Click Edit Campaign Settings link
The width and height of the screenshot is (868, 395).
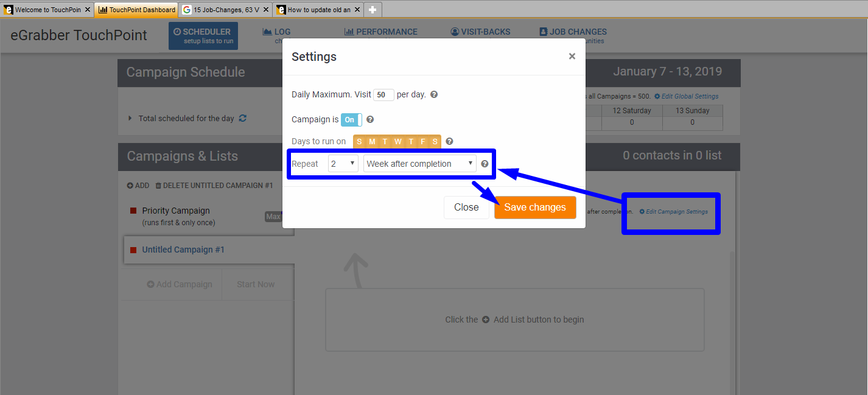coord(673,212)
